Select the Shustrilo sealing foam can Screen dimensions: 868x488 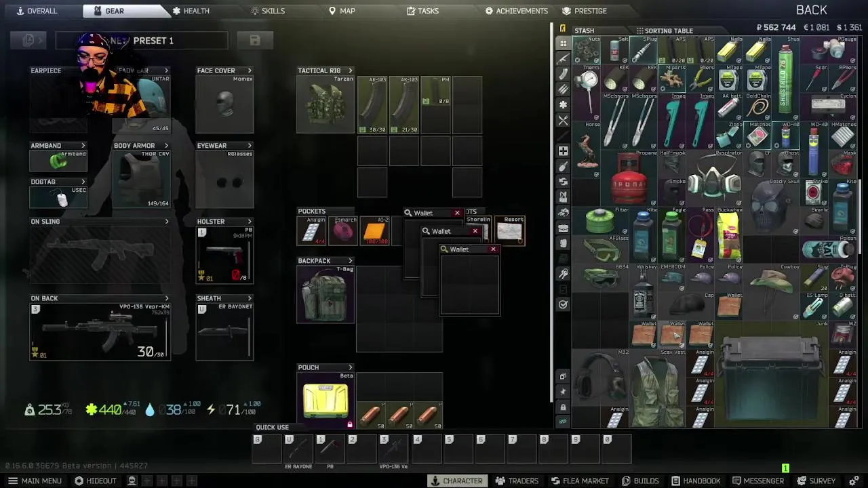pyautogui.click(x=786, y=79)
